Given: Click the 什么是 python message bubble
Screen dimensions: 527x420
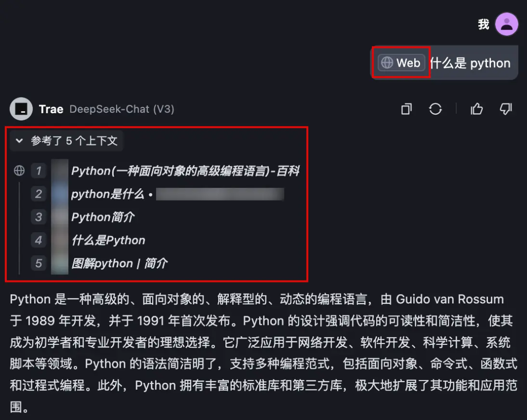Looking at the screenshot, I should tap(444, 63).
